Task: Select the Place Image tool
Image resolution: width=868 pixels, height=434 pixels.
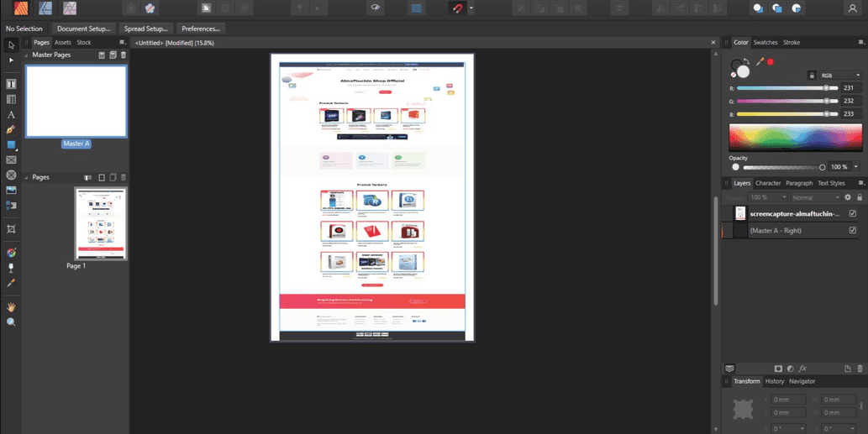Action: click(x=11, y=191)
